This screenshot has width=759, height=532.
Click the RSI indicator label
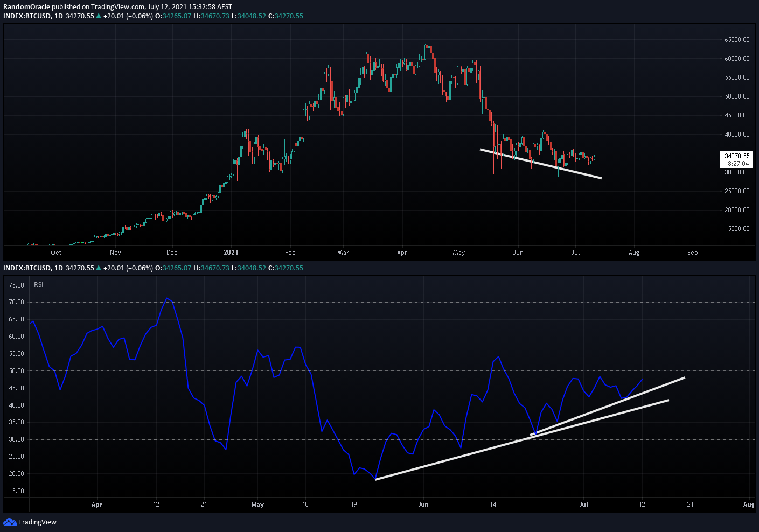point(39,284)
